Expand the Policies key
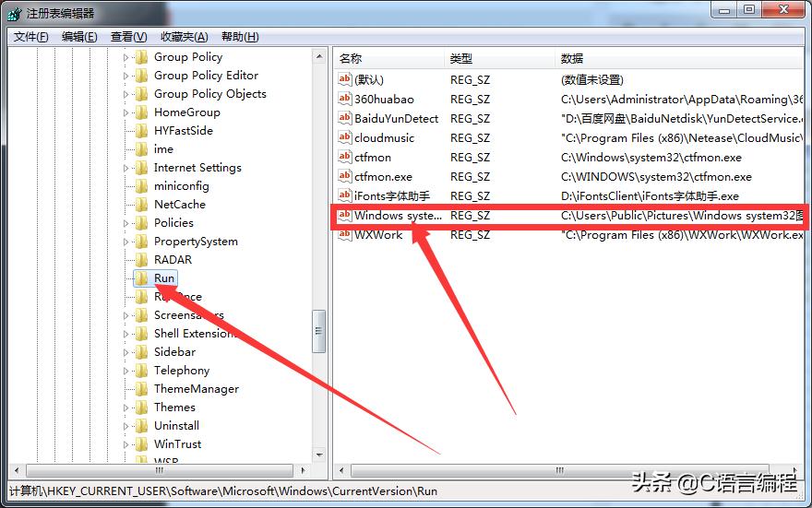812x508 pixels. pyautogui.click(x=125, y=223)
